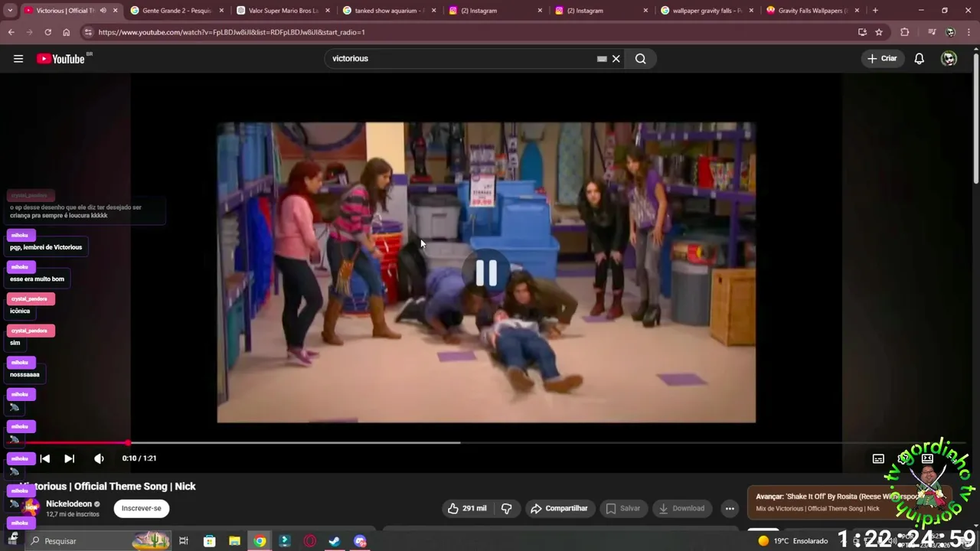Skip to previous video in player controls

44,458
